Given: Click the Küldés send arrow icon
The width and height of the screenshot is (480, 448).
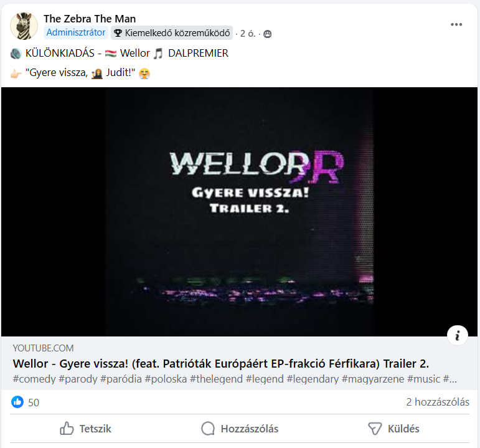Looking at the screenshot, I should pyautogui.click(x=375, y=429).
